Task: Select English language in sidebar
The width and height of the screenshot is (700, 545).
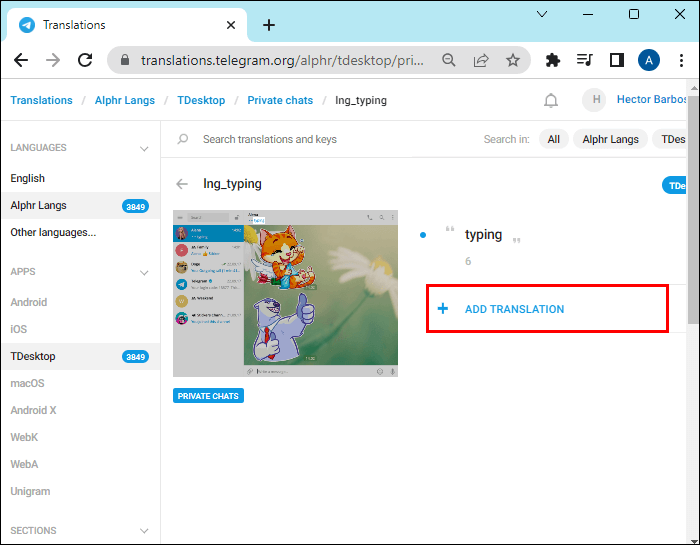Action: [81, 178]
